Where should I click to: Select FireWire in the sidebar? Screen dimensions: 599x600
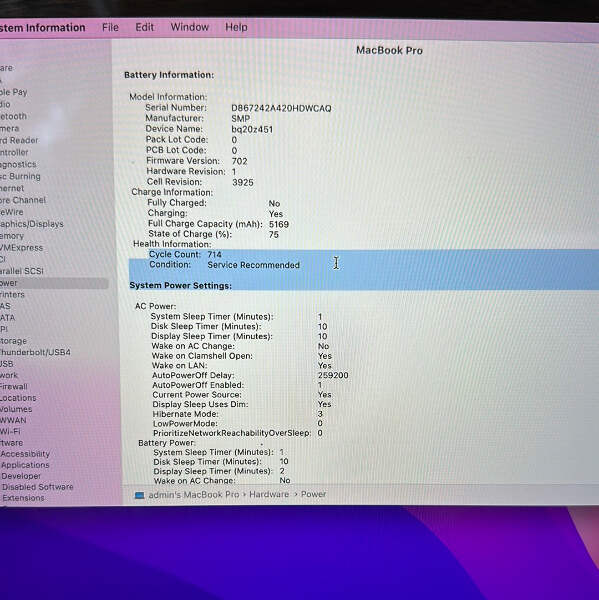pos(12,212)
